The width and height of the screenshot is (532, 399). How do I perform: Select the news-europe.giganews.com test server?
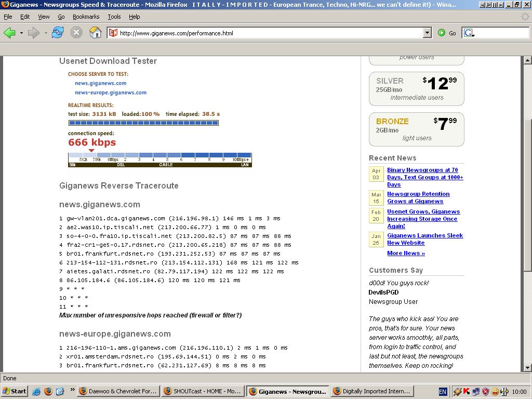pos(111,92)
